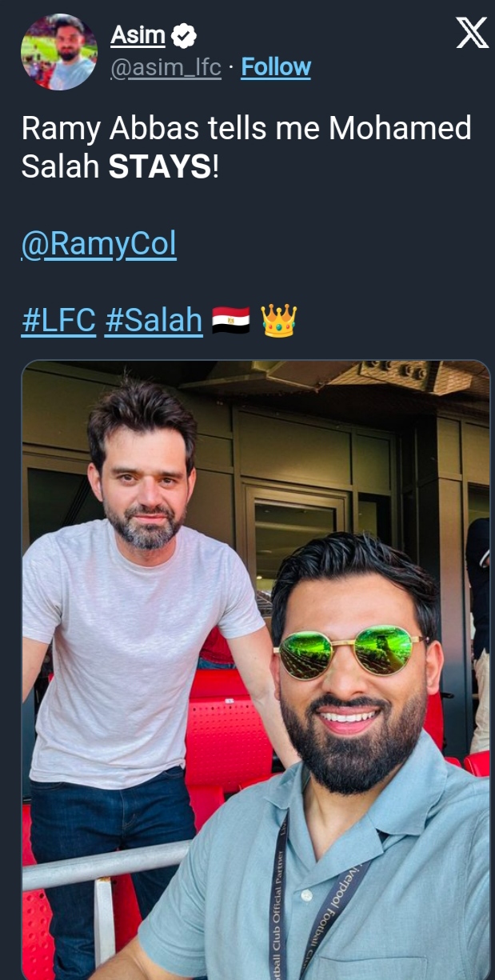Viewport: 495px width, 980px height.
Task: Open the X logo in the corner
Action: tap(472, 34)
